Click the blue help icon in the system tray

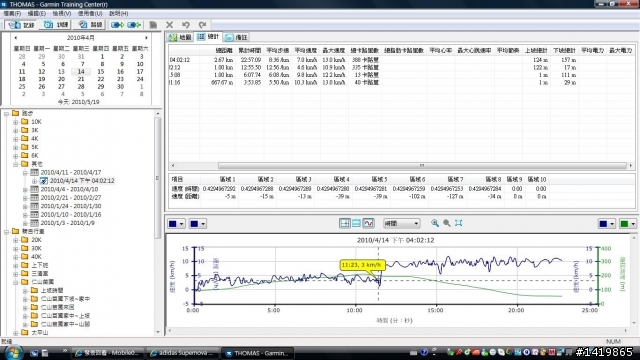coord(424,352)
